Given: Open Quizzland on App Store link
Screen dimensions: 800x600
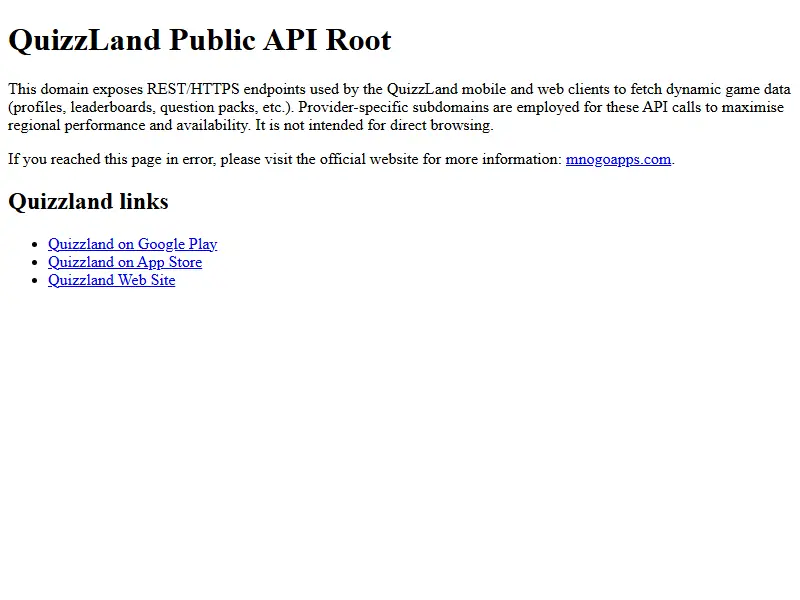Looking at the screenshot, I should tap(125, 262).
